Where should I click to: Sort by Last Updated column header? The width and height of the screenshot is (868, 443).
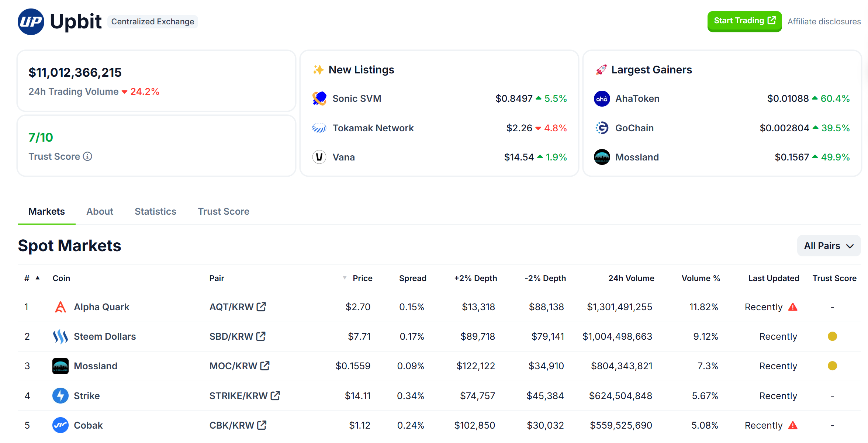(774, 278)
